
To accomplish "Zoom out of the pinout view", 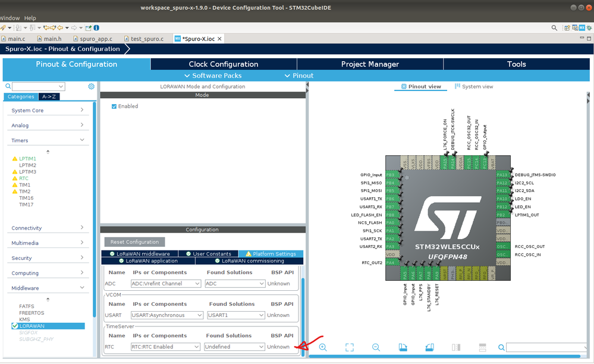I will point(376,347).
